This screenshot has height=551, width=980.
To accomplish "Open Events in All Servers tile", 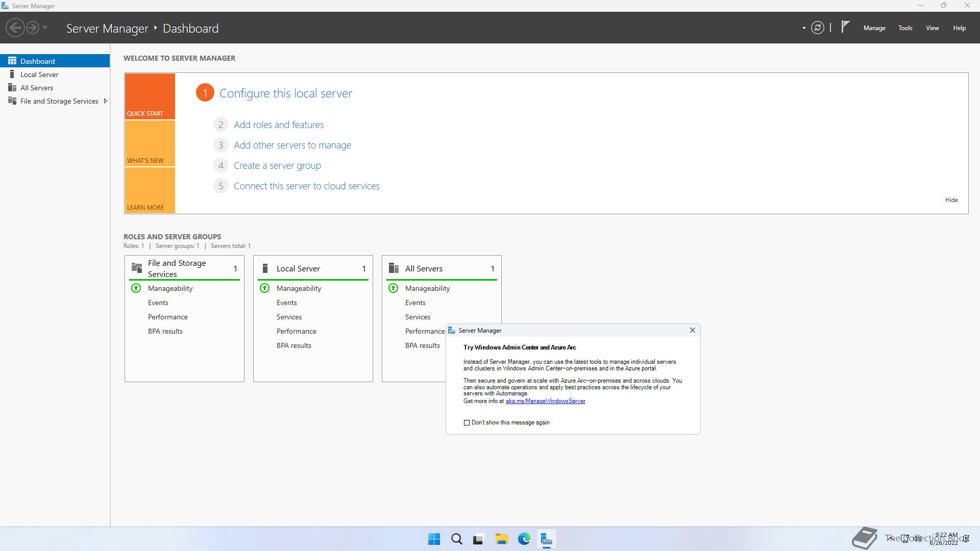I will click(x=415, y=303).
